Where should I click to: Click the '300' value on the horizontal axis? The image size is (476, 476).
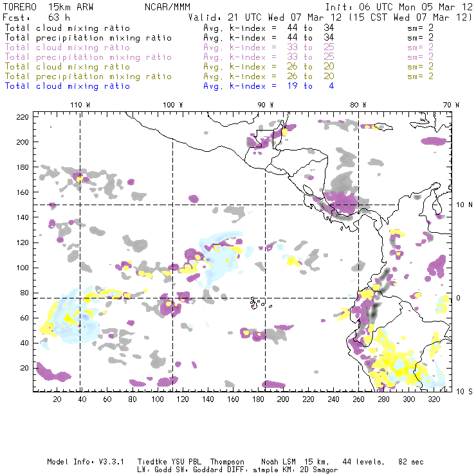pyautogui.click(x=408, y=399)
